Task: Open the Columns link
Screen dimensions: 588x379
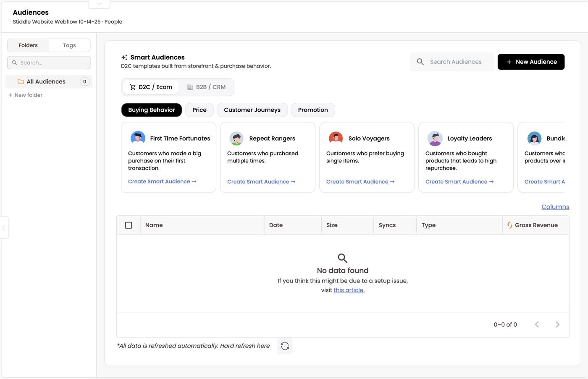Action: [555, 207]
